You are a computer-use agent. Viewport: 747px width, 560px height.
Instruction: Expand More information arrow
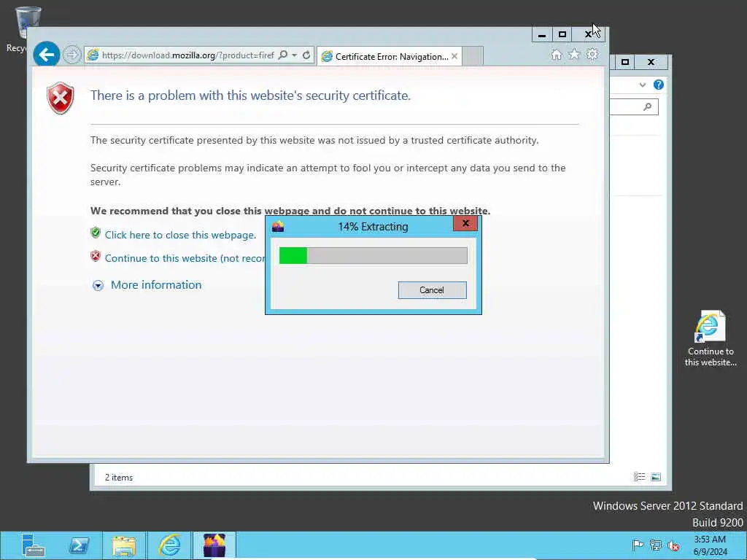click(x=98, y=285)
